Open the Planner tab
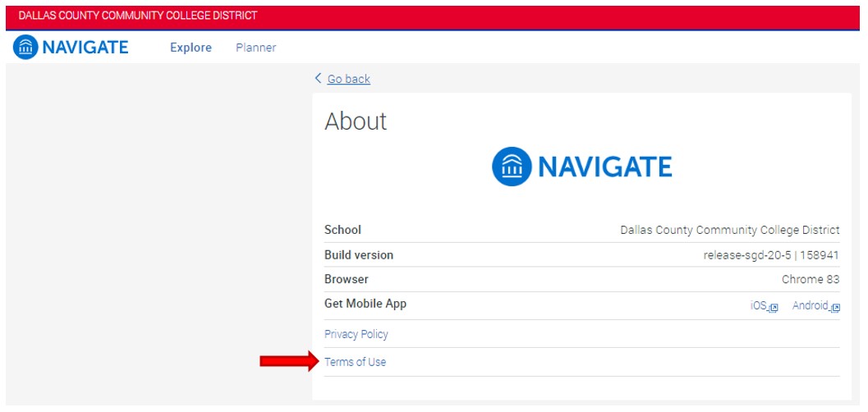The height and width of the screenshot is (412, 868). [255, 48]
